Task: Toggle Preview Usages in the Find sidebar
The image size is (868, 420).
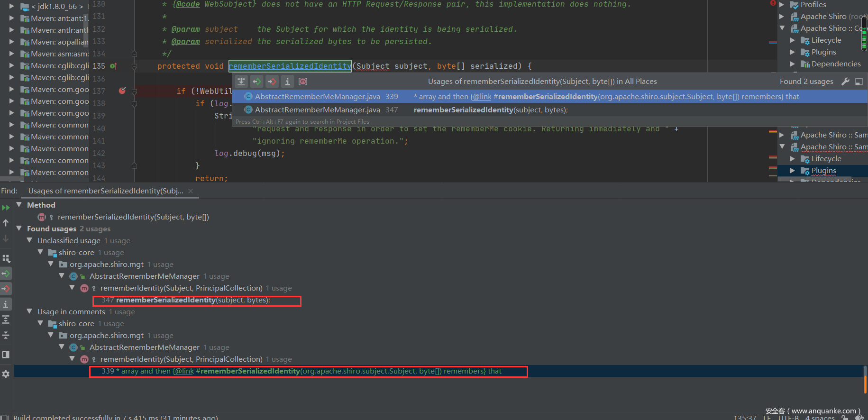Action: click(x=6, y=355)
